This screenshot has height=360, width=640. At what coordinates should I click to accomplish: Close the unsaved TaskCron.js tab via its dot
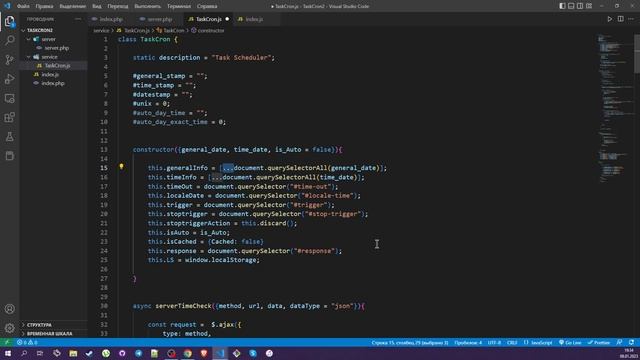click(x=227, y=19)
